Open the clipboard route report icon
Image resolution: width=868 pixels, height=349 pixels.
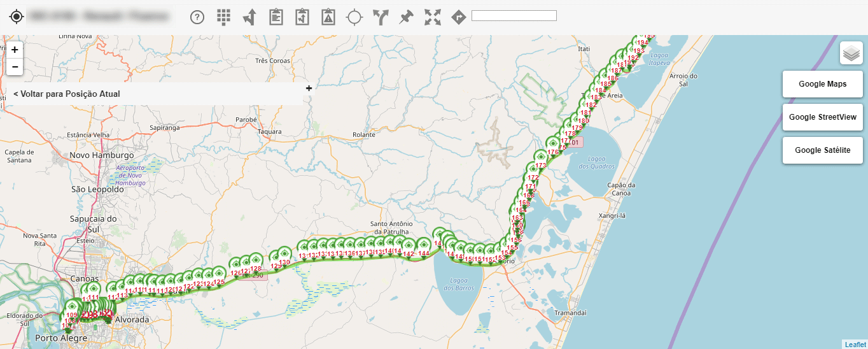tap(302, 17)
